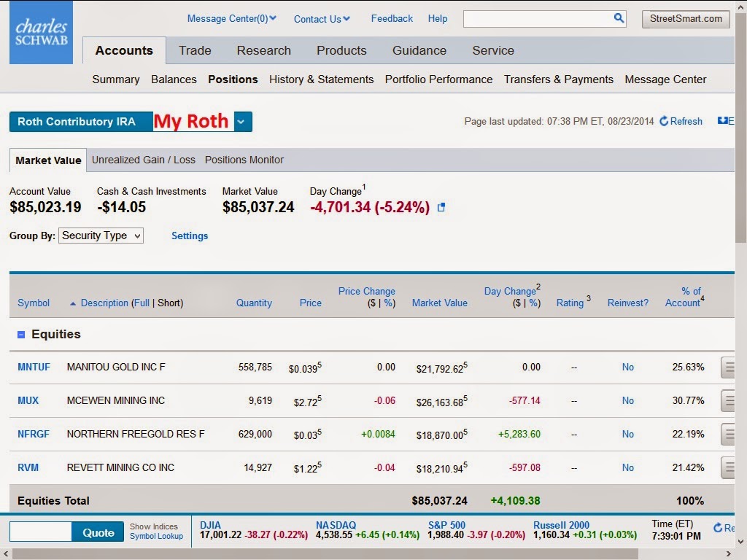Open actions menu for MUX row
Screen dimensions: 747x560
click(x=728, y=401)
